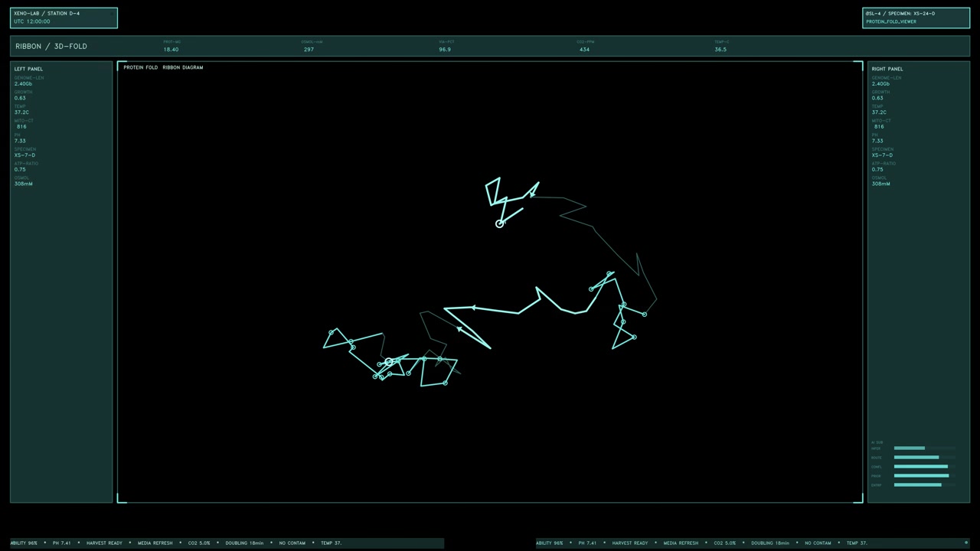The height and width of the screenshot is (551, 980).
Task: Click HARVEST READY in the left ticker strip
Action: click(104, 543)
